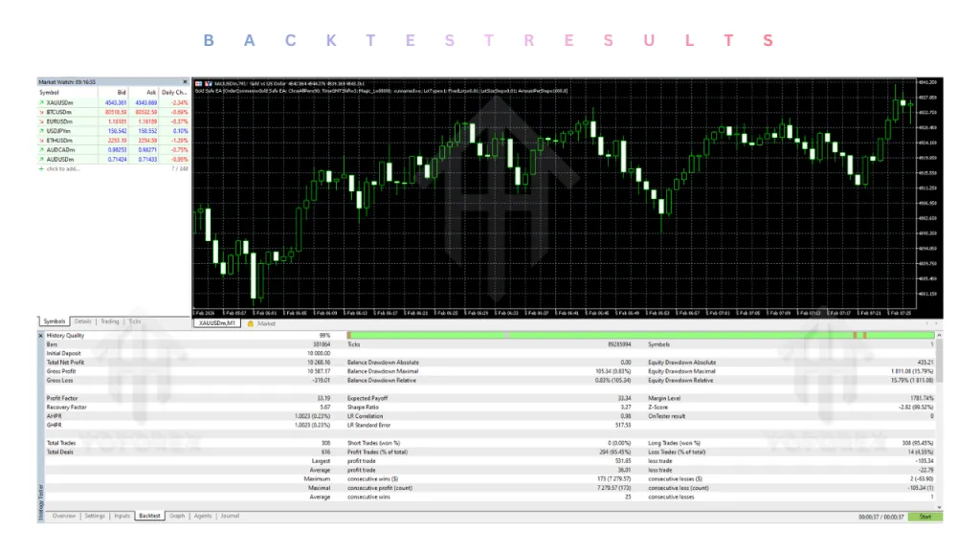Click up arrow of results scrollbar
Image resolution: width=980 pixels, height=551 pixels.
[939, 336]
